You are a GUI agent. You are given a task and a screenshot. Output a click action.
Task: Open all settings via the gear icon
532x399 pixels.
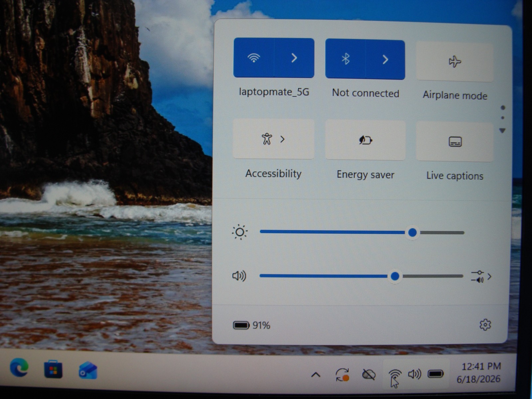click(x=485, y=325)
